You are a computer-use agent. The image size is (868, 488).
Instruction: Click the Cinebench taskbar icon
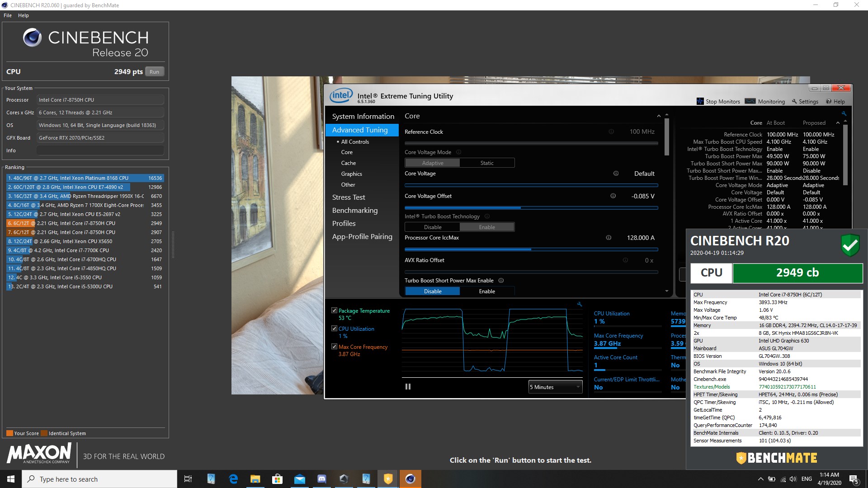[x=410, y=479]
